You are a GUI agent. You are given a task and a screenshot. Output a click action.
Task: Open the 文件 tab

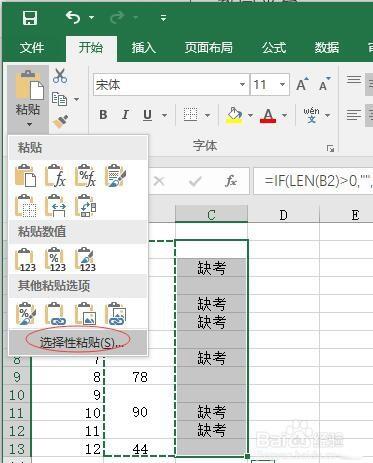[x=32, y=48]
